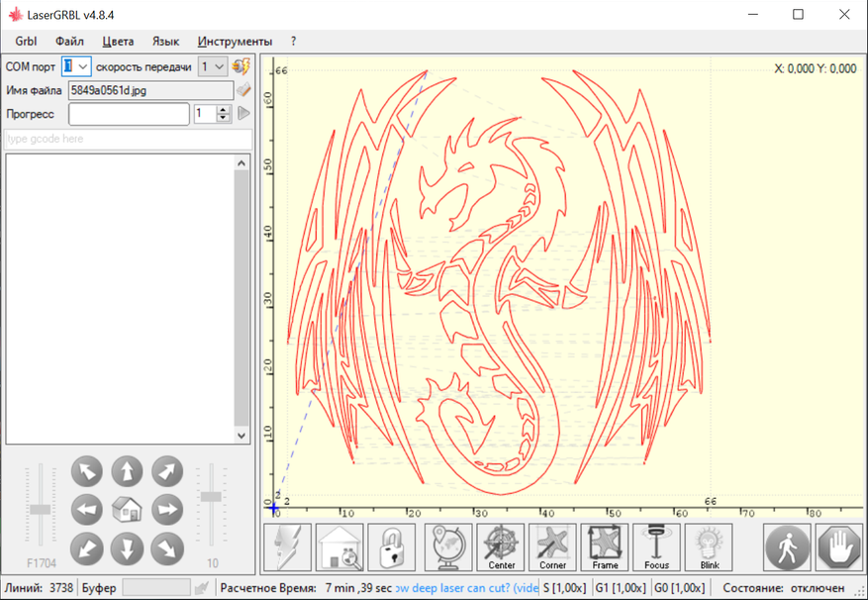Screen dimensions: 868x600
Task: Click the stop hand button
Action: point(838,548)
